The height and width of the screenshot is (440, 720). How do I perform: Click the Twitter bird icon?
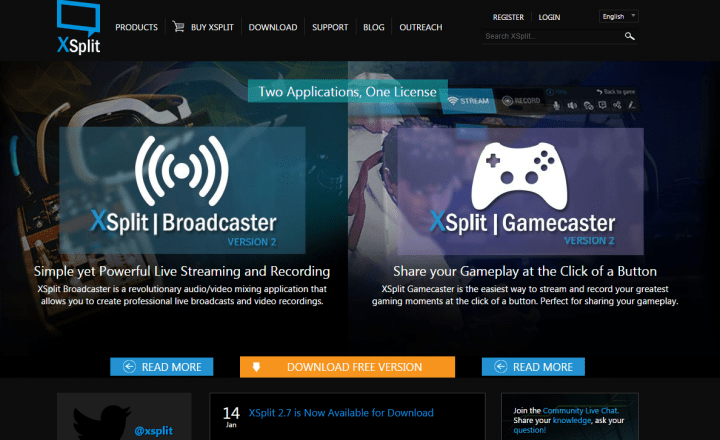[x=102, y=422]
